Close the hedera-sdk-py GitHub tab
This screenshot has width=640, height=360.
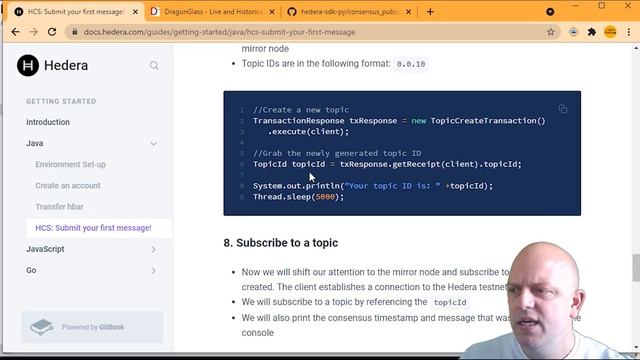(x=408, y=12)
